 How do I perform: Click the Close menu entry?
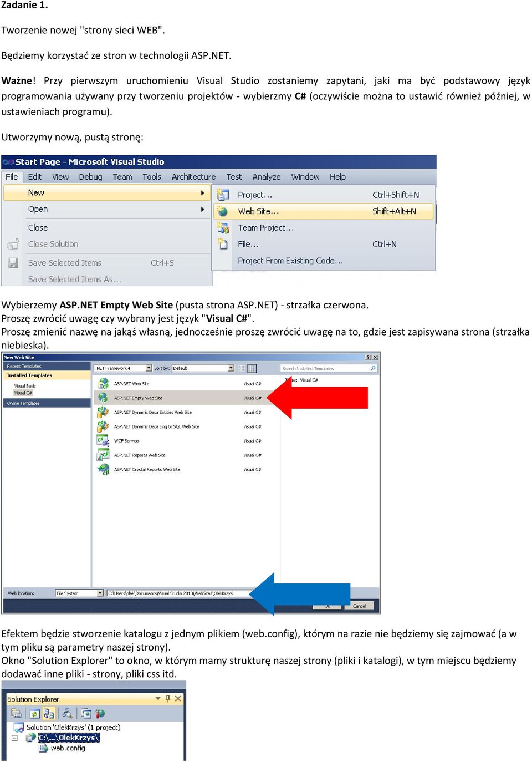(x=38, y=227)
